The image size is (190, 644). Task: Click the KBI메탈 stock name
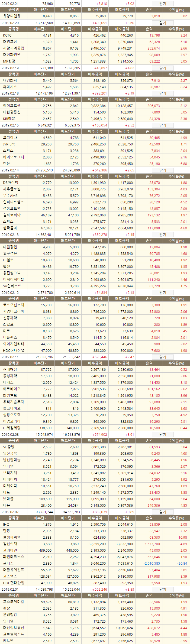point(9,119)
